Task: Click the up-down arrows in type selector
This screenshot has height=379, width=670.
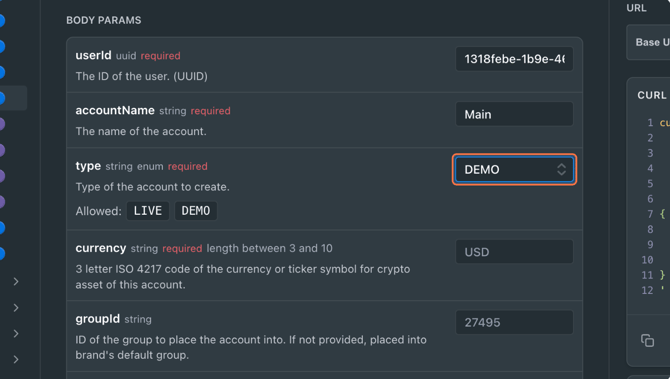Action: click(x=561, y=170)
